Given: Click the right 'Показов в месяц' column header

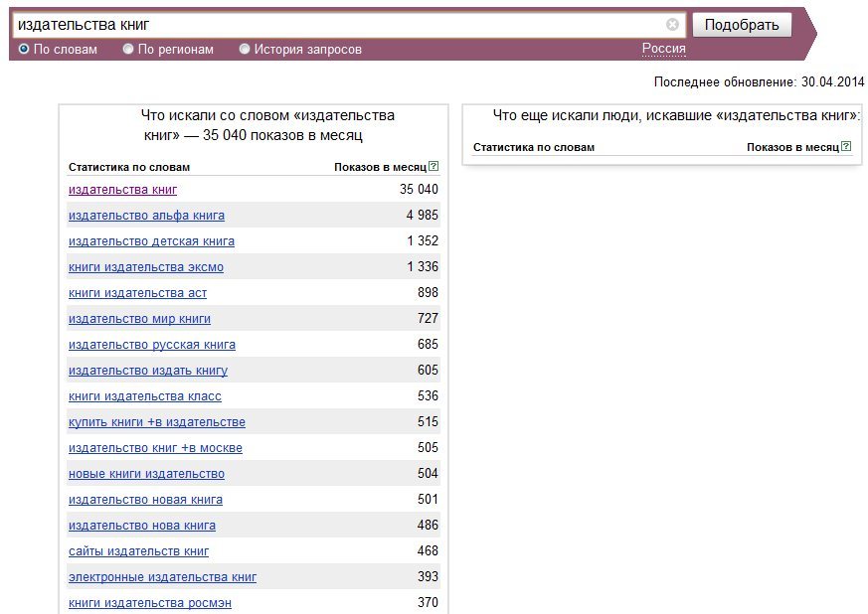Looking at the screenshot, I should [792, 147].
